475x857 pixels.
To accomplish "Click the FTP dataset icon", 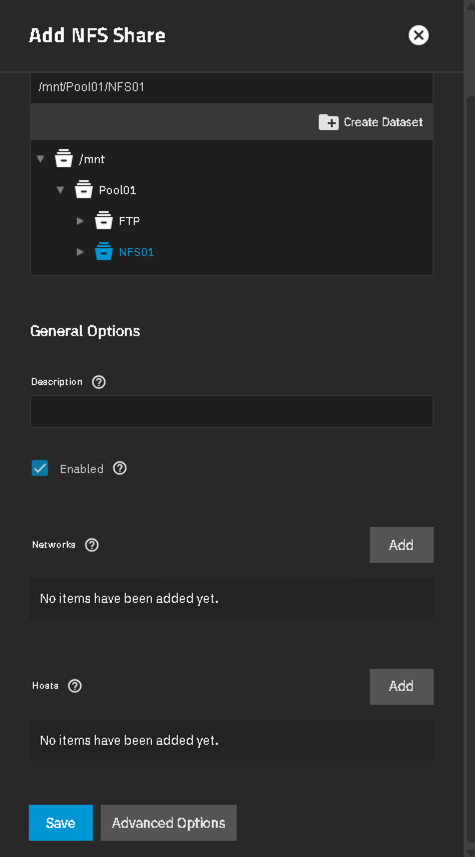I will pos(103,221).
